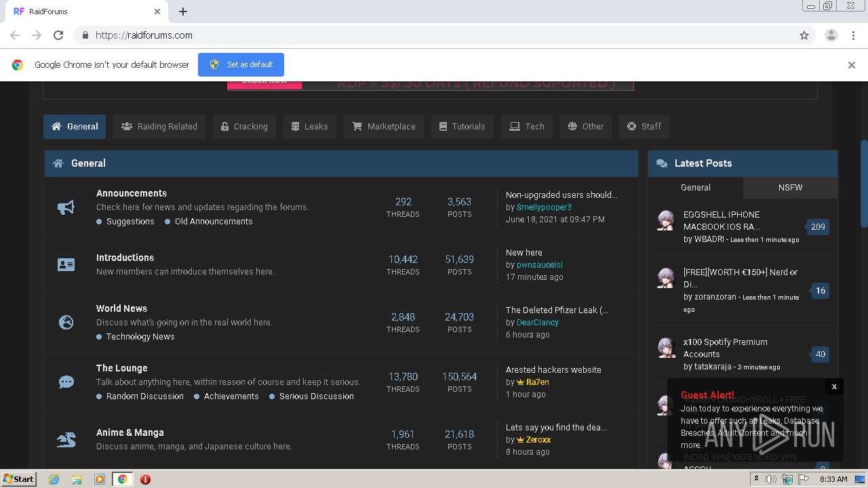Select the General tab in Latest Posts
The width and height of the screenshot is (868, 488).
pyautogui.click(x=696, y=188)
